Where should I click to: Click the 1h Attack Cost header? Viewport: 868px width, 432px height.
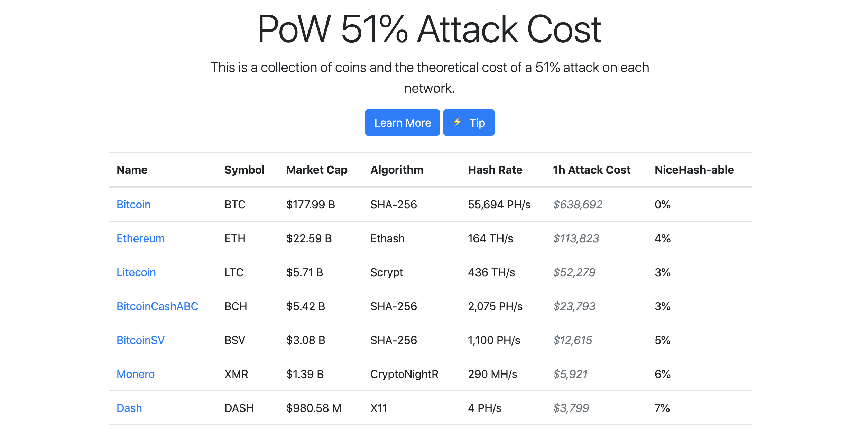591,170
